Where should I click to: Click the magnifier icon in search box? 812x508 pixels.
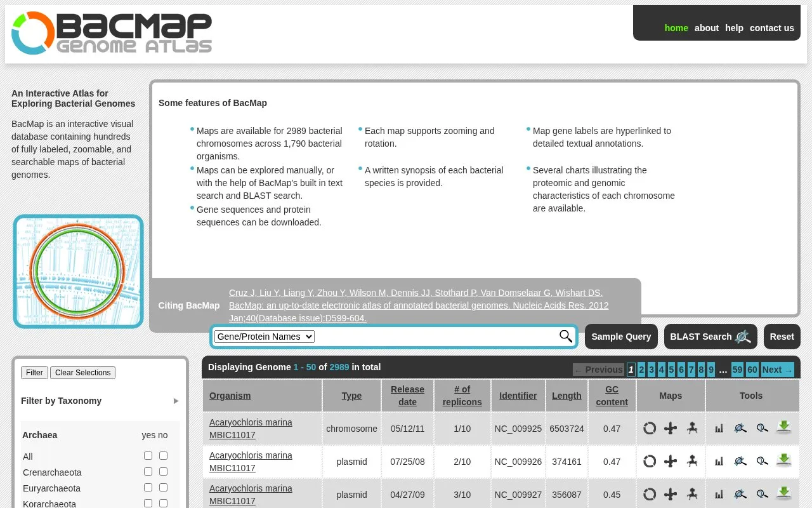[566, 337]
